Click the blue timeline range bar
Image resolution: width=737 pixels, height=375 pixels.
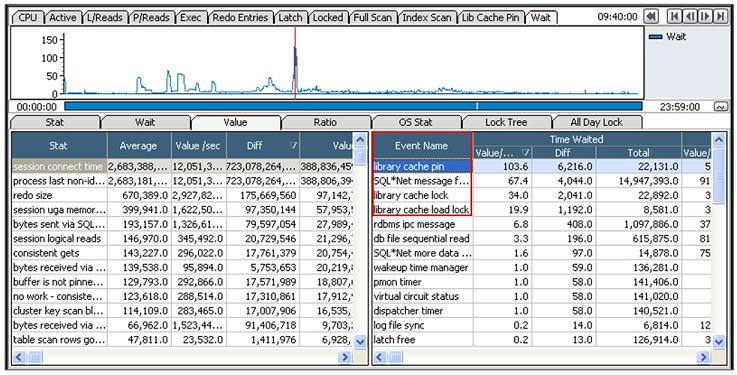click(353, 106)
